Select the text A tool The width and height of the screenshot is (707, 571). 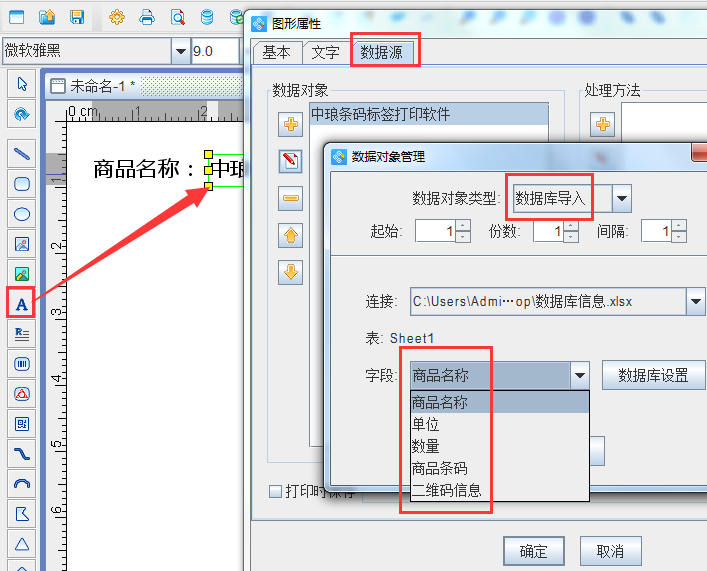21,304
